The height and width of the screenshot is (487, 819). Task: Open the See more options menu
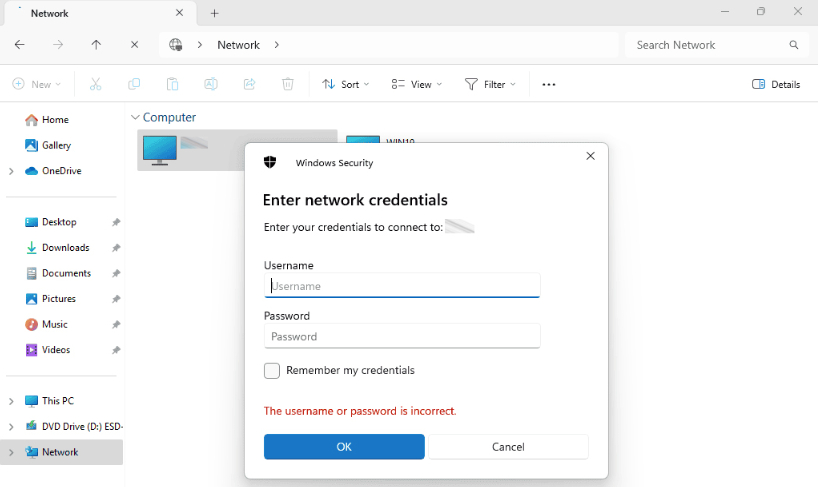(x=549, y=85)
